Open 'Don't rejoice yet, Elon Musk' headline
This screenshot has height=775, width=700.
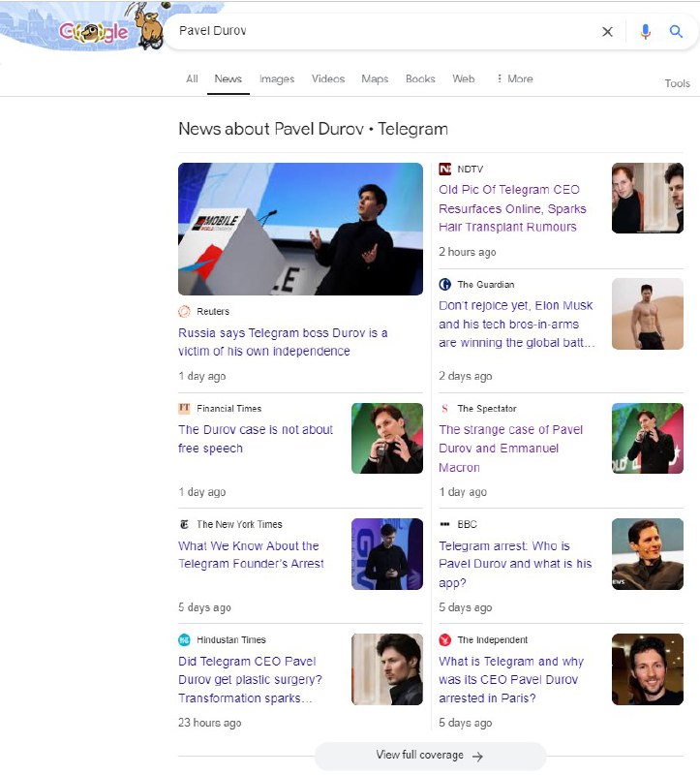point(516,324)
